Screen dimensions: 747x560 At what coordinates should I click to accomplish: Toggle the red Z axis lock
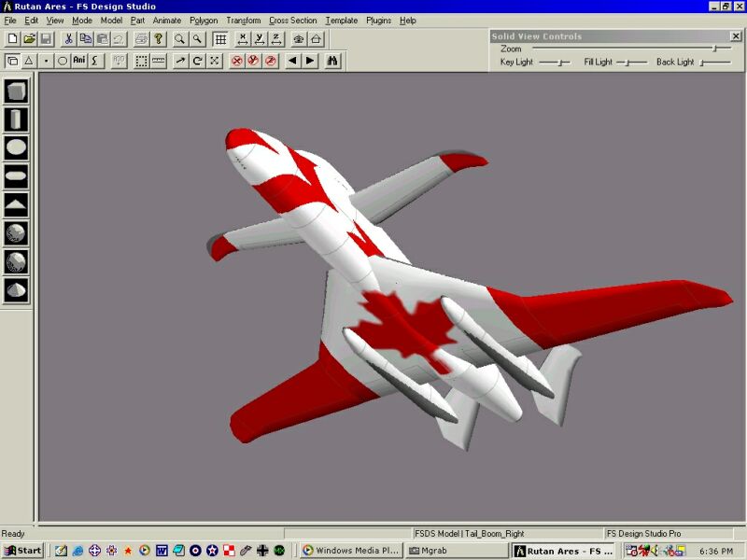click(x=271, y=61)
